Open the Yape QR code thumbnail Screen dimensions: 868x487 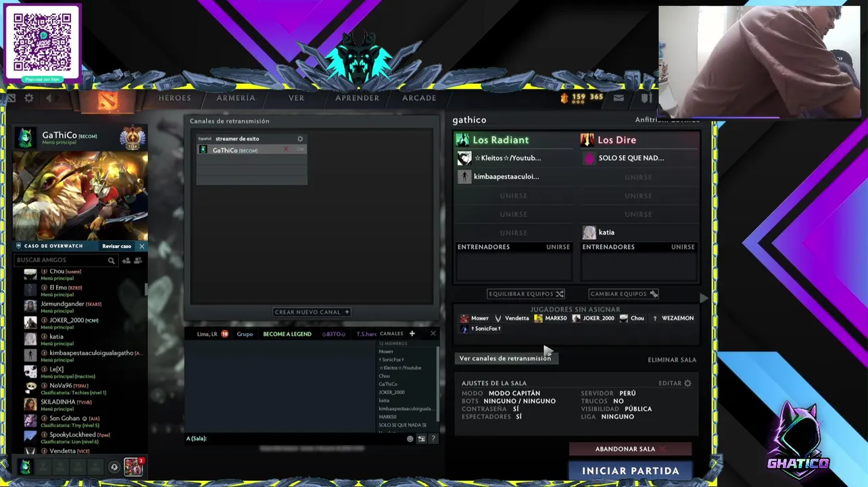click(x=42, y=42)
